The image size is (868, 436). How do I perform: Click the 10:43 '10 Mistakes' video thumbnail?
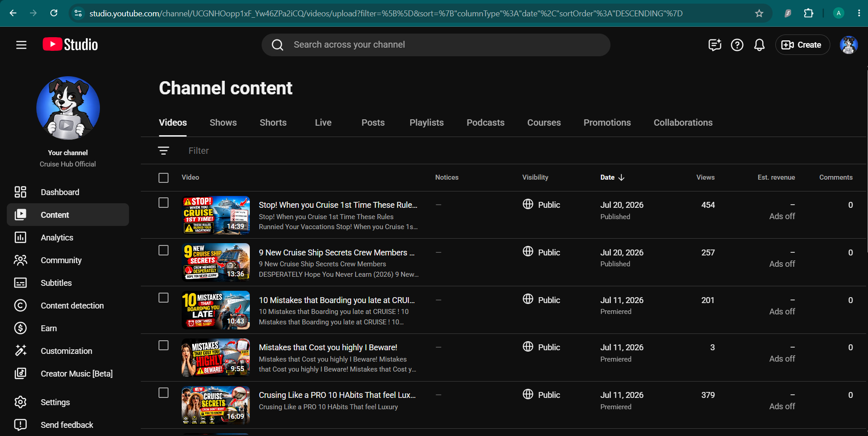pos(216,310)
